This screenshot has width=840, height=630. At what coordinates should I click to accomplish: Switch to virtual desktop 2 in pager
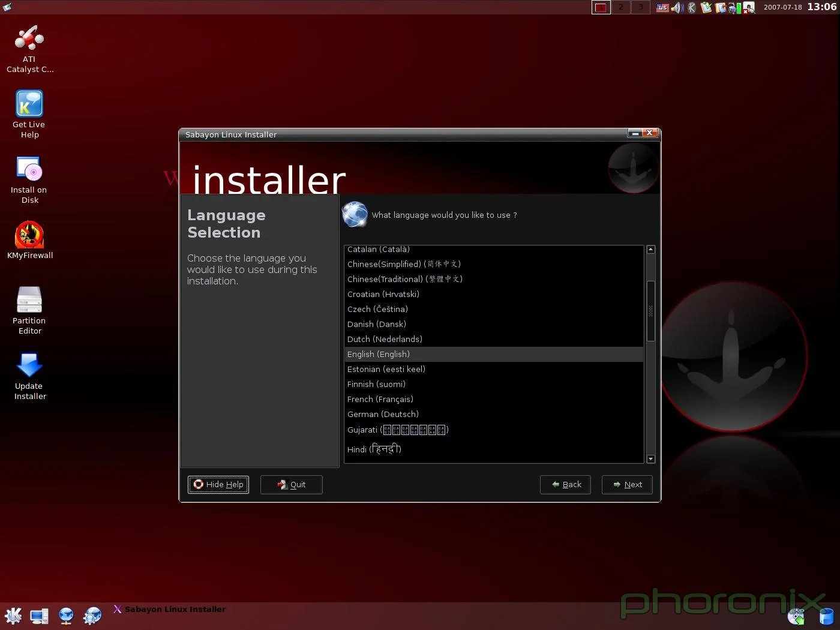pos(621,7)
